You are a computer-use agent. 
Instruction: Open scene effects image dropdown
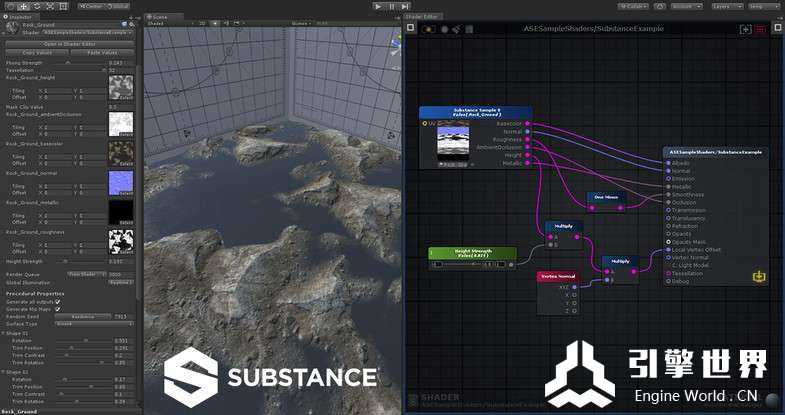point(236,24)
